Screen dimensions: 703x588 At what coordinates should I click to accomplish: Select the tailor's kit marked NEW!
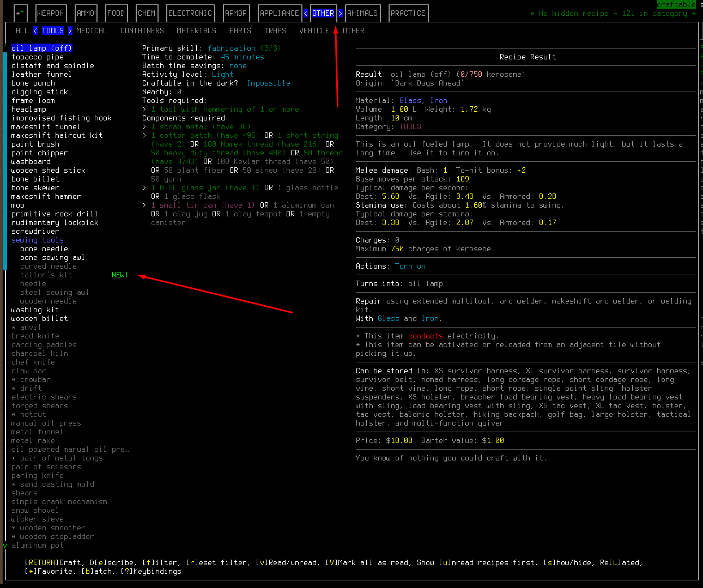pos(46,275)
